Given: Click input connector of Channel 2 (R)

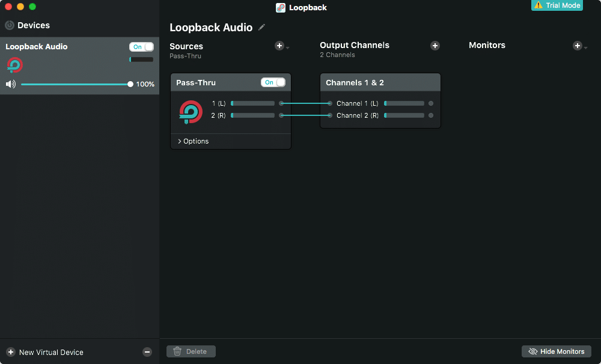Looking at the screenshot, I should point(329,115).
